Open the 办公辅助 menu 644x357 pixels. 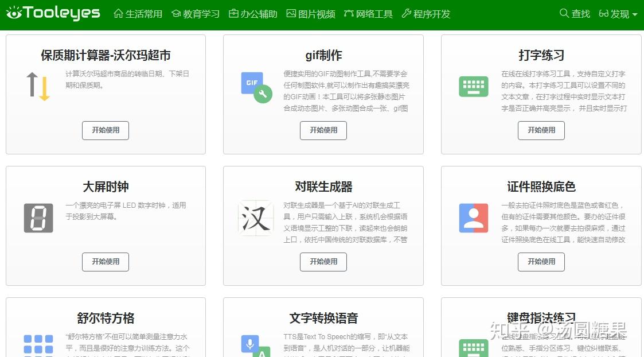click(x=253, y=14)
